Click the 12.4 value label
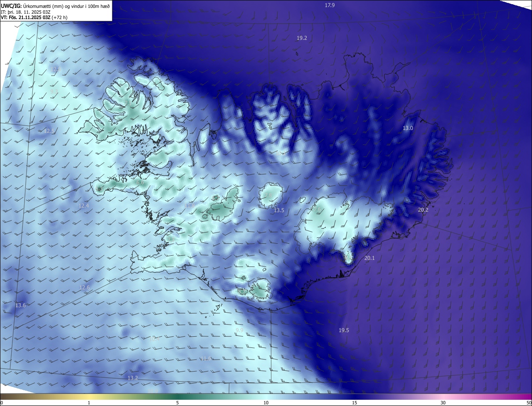This screenshot has width=532, height=406. click(84, 206)
